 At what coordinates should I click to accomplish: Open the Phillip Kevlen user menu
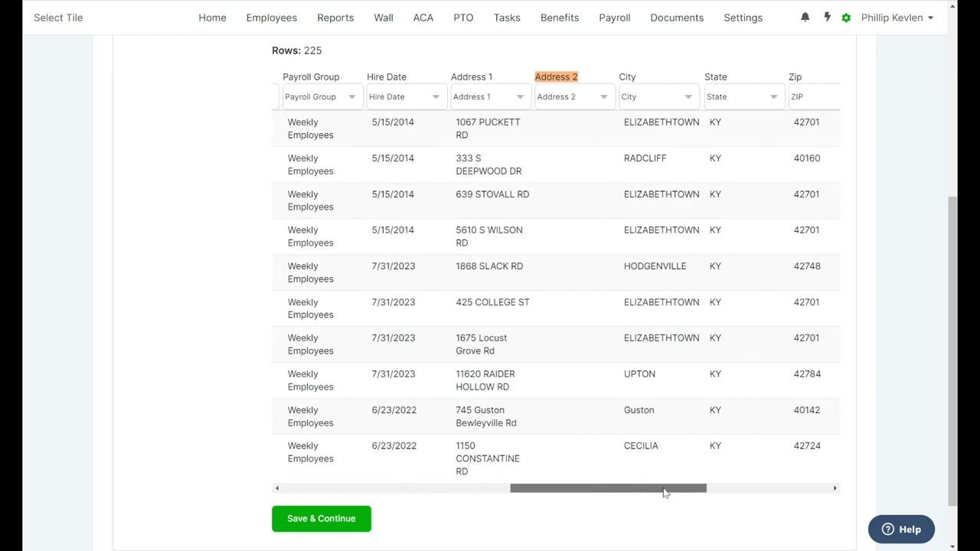point(897,18)
